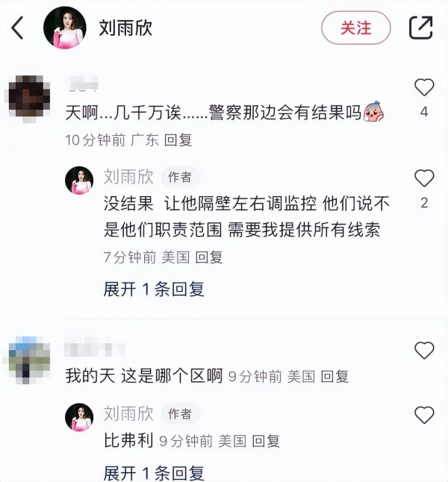The height and width of the screenshot is (482, 448).
Task: Reply to the author's 比弗利 comment
Action: click(266, 441)
